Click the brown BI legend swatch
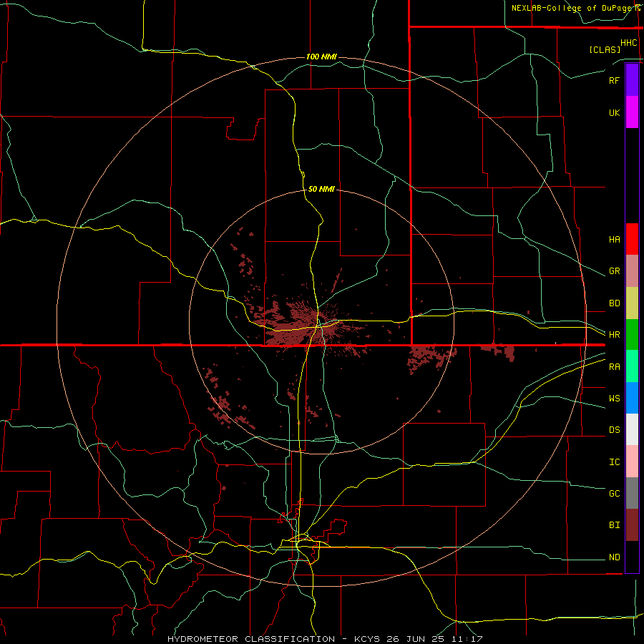 (x=632, y=525)
